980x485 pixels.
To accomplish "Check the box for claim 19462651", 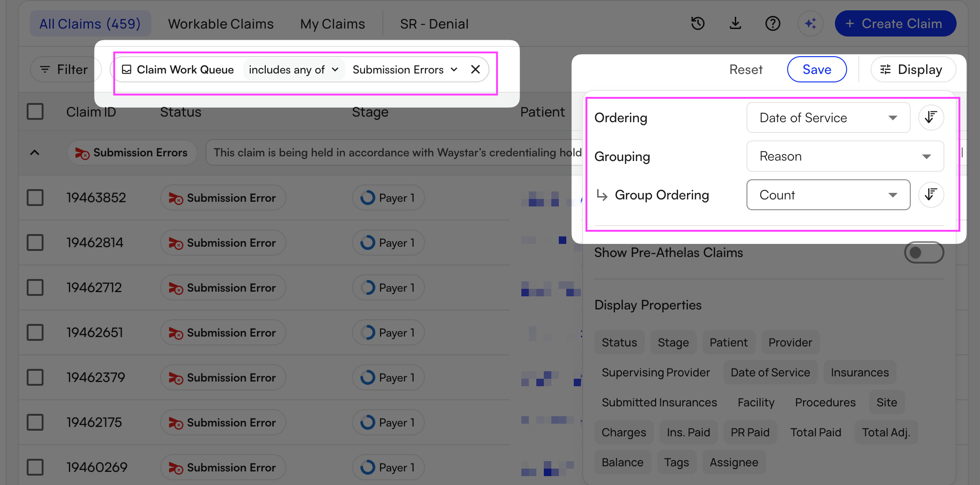I will tap(35, 332).
